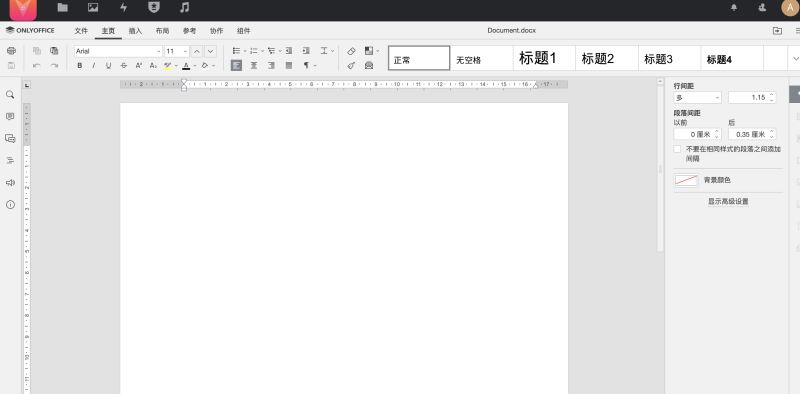Open the line spacing type dropdown
This screenshot has width=800, height=394.
coord(697,97)
